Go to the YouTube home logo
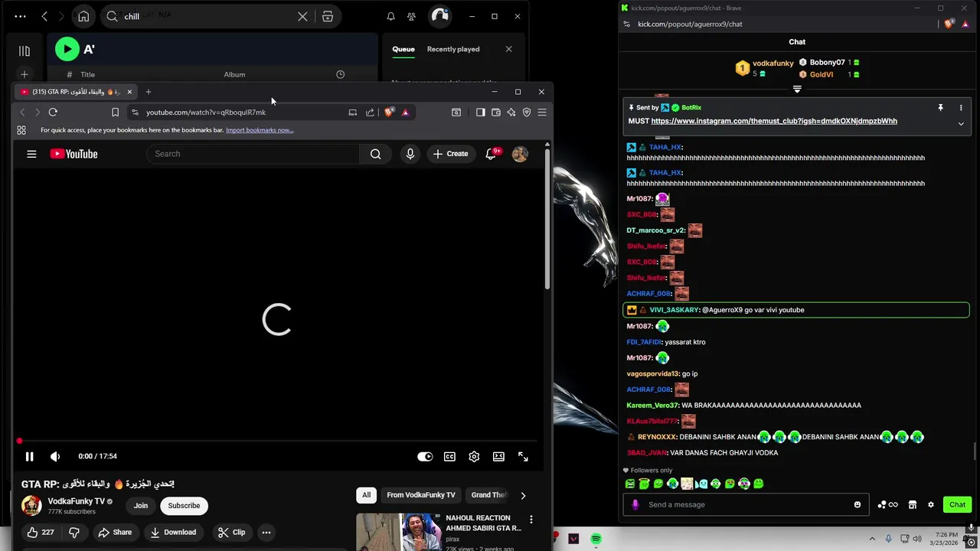This screenshot has height=551, width=980. [x=73, y=154]
